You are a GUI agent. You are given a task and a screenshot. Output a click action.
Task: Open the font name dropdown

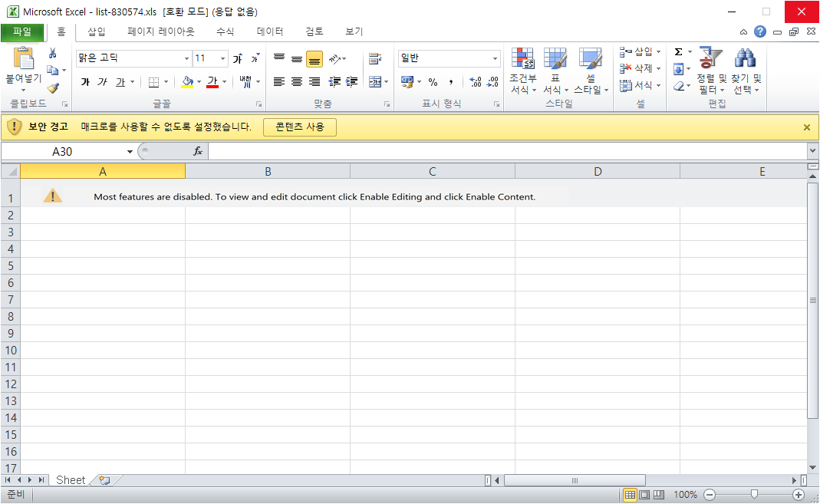click(x=186, y=58)
